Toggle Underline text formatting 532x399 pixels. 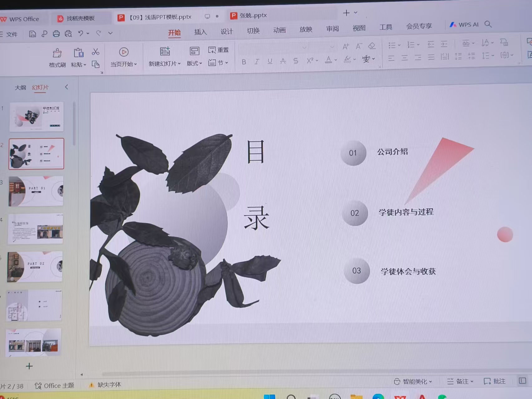coord(270,61)
